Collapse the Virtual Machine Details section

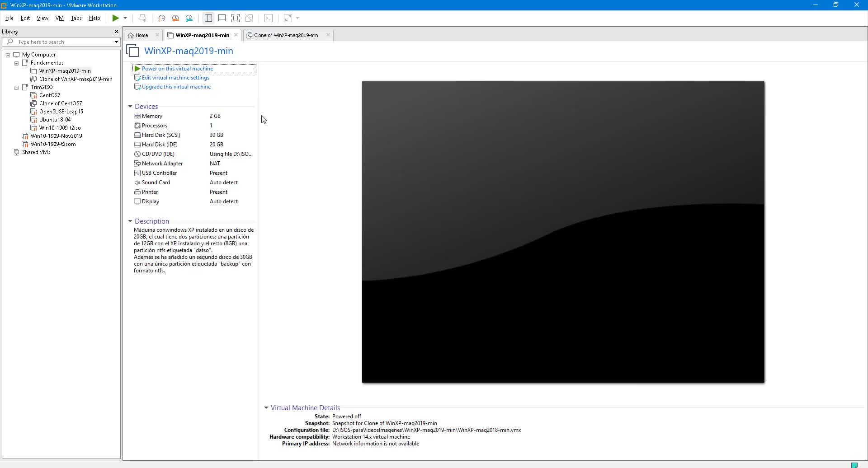point(266,408)
